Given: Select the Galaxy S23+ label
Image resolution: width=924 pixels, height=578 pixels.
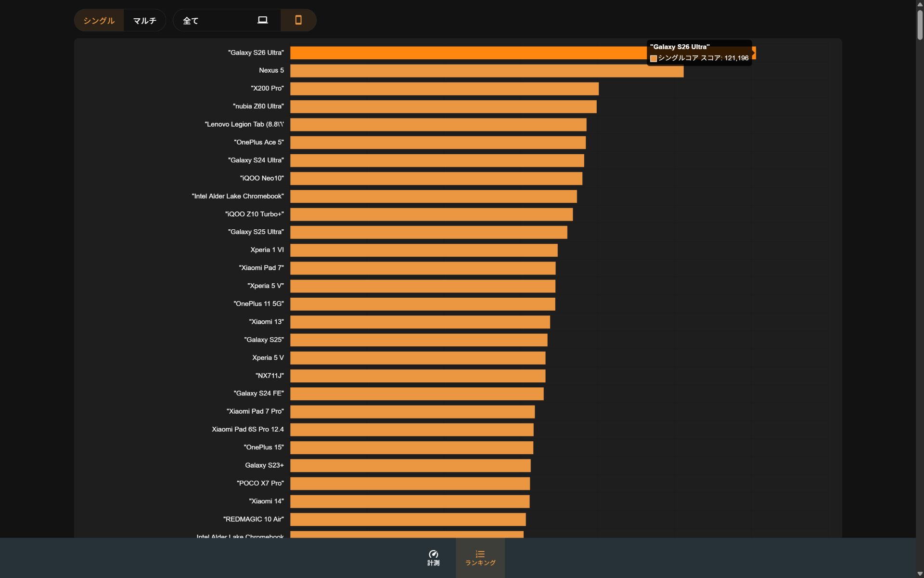Looking at the screenshot, I should pyautogui.click(x=264, y=465).
